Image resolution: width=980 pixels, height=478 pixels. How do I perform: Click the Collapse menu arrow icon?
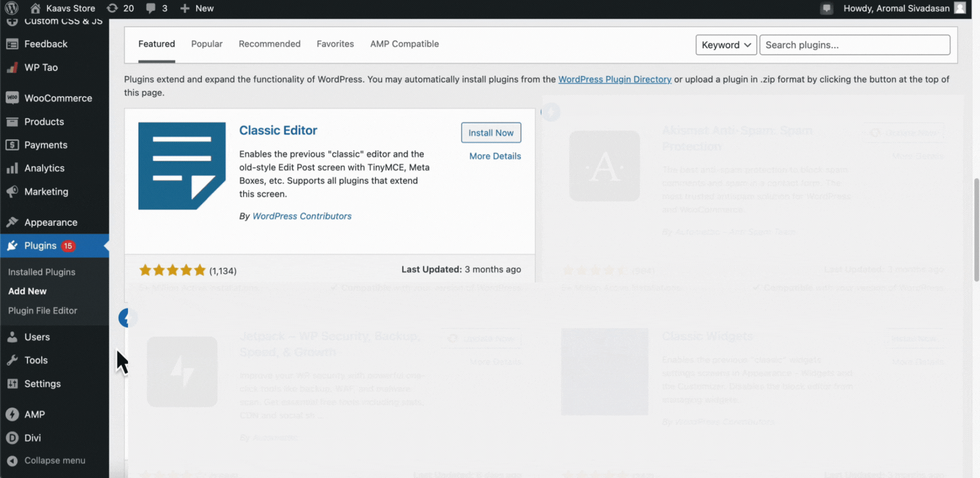[12, 461]
